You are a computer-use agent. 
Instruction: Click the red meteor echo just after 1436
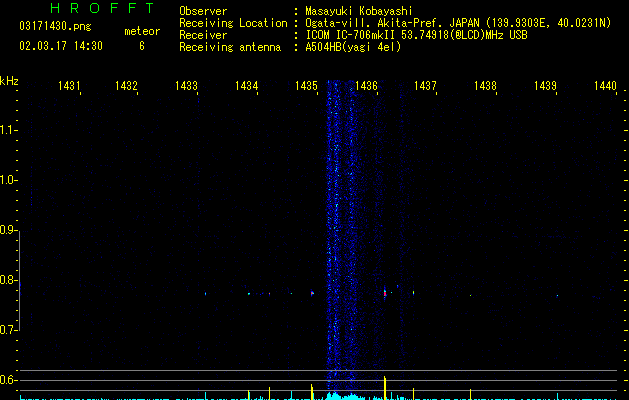[385, 293]
